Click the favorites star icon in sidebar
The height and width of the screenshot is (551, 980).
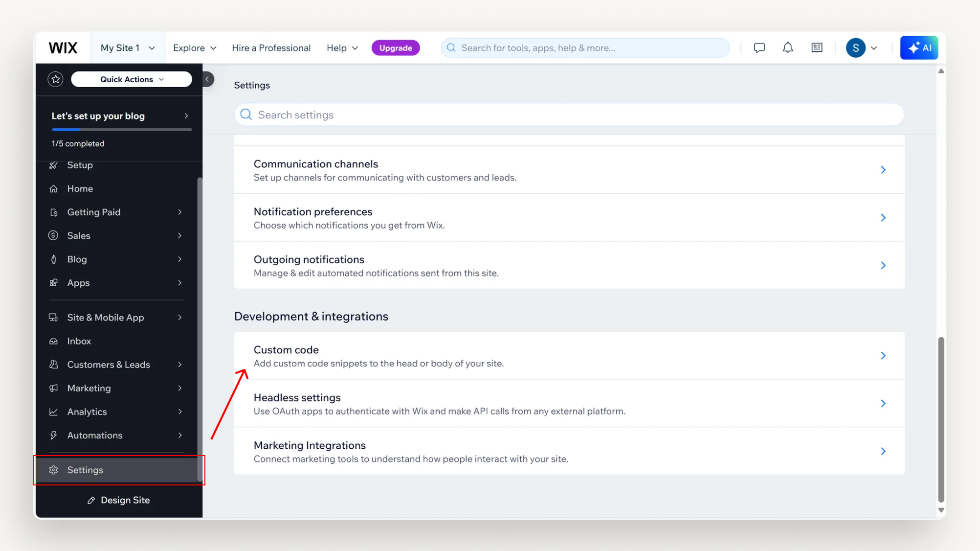[x=56, y=79]
